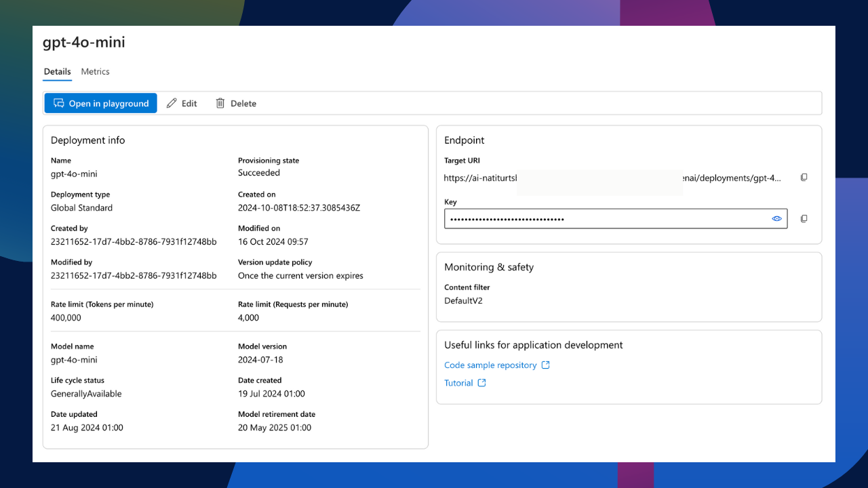Click inside the Key field
The width and height of the screenshot is (868, 488).
[616, 219]
